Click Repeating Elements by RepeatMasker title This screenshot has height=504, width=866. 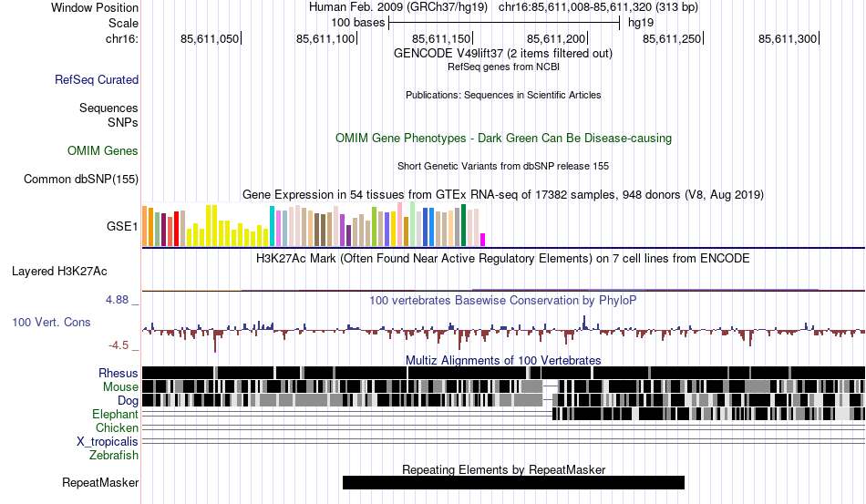coord(503,469)
